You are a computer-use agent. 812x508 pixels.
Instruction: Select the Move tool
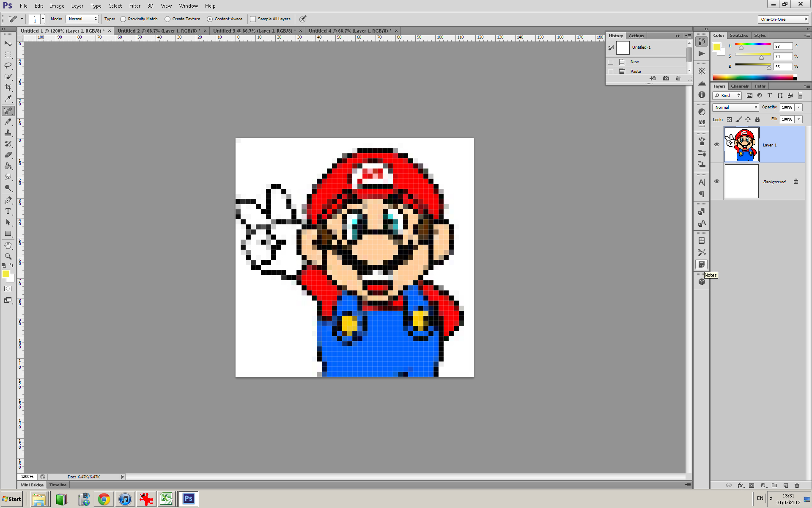pos(8,44)
